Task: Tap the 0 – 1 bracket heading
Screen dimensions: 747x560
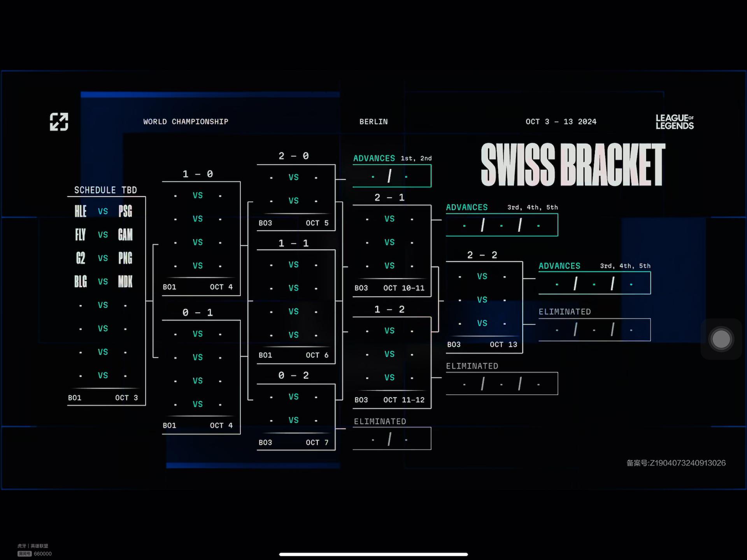Action: coord(198,312)
